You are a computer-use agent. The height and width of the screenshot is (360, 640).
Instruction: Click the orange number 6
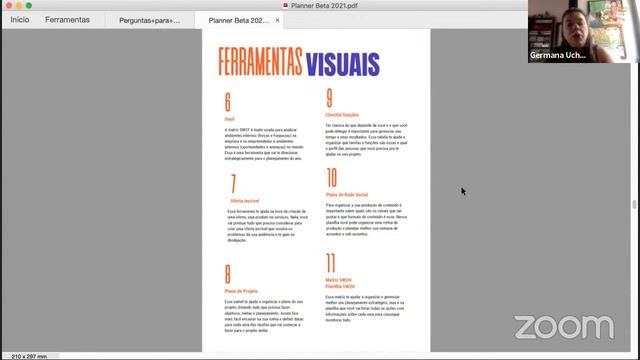[228, 102]
